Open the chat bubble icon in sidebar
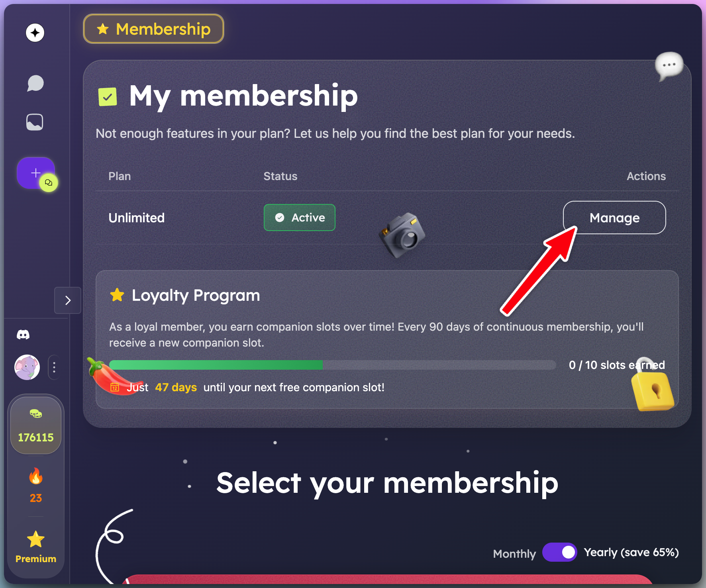 (35, 83)
